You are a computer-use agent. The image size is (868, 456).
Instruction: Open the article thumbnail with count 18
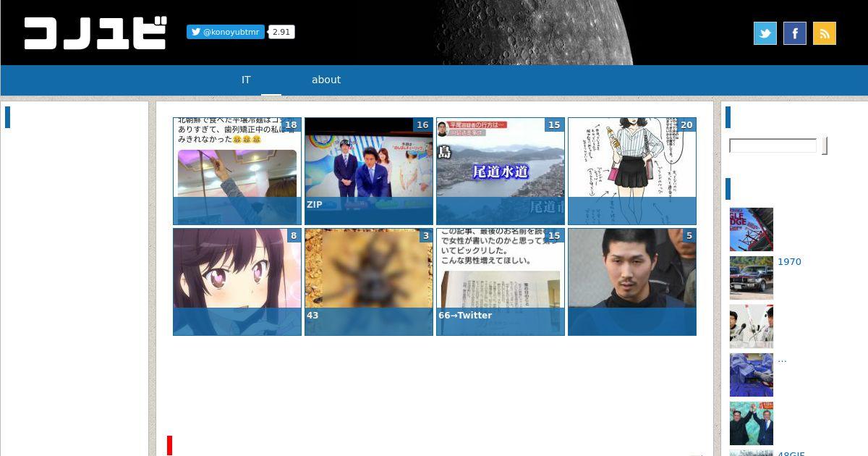click(237, 172)
